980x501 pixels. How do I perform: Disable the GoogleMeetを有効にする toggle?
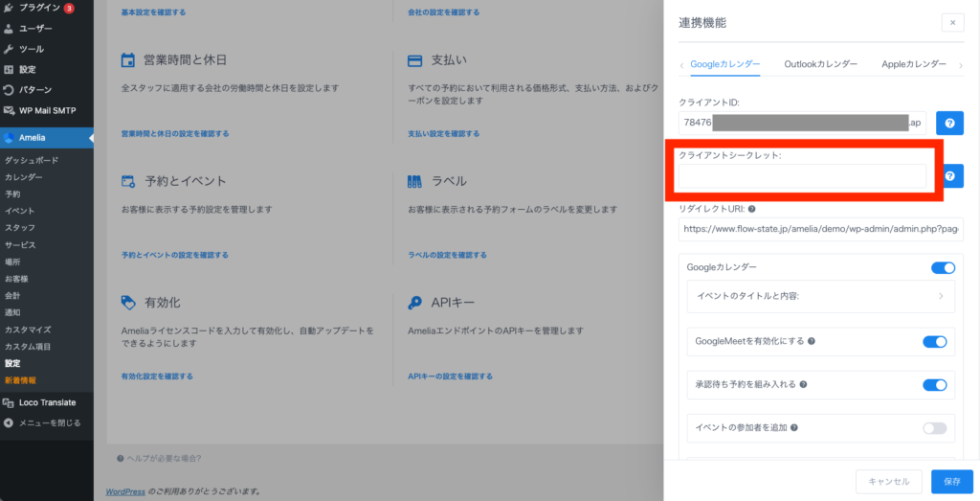point(934,341)
